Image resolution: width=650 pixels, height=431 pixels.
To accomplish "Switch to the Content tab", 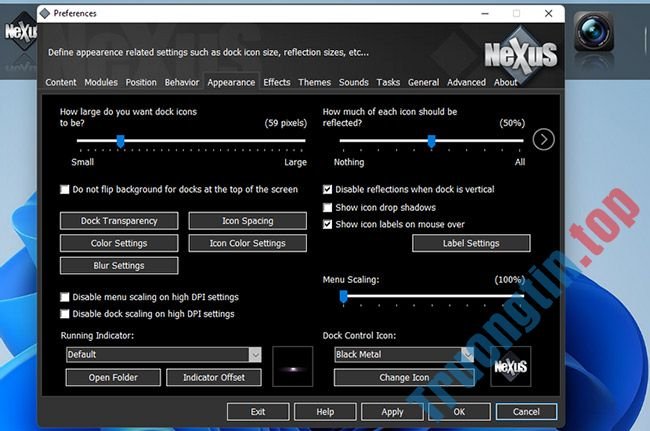I will tap(61, 82).
